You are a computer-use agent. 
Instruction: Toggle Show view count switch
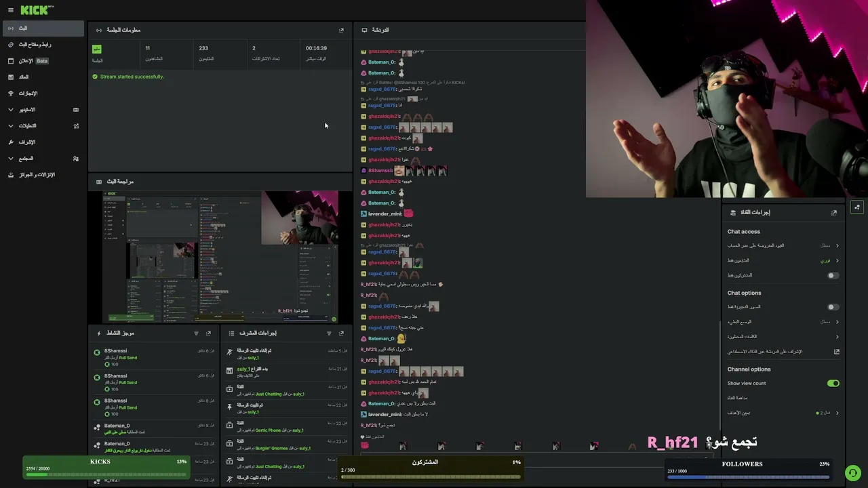[x=833, y=384]
